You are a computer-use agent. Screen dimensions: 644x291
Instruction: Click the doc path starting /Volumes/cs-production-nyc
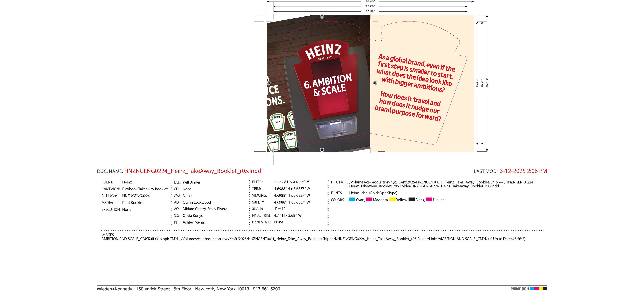(442, 184)
